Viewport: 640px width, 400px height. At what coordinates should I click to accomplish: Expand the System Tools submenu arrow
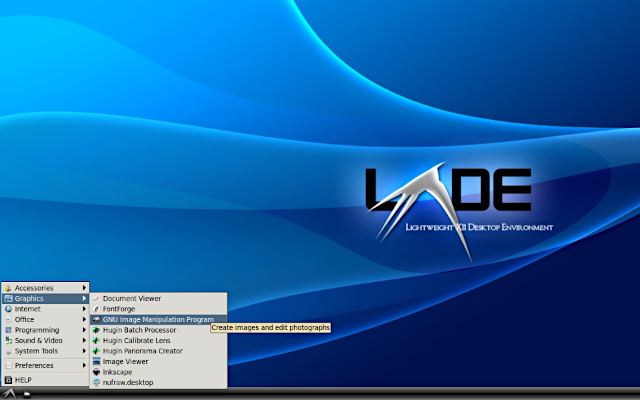coord(84,351)
